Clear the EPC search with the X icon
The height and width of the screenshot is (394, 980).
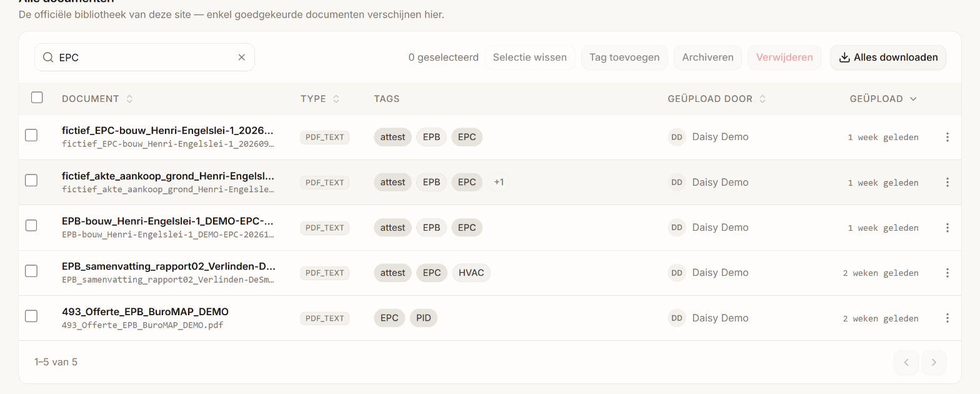tap(242, 58)
